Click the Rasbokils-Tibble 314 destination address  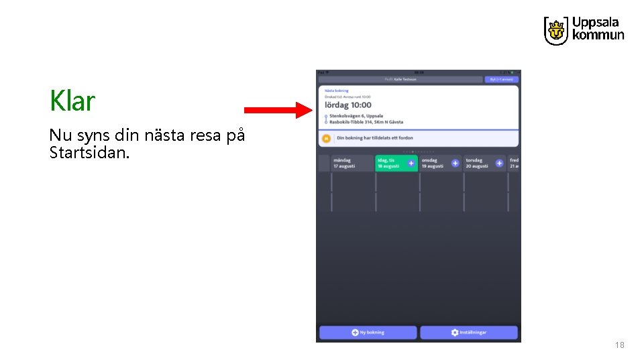point(366,122)
